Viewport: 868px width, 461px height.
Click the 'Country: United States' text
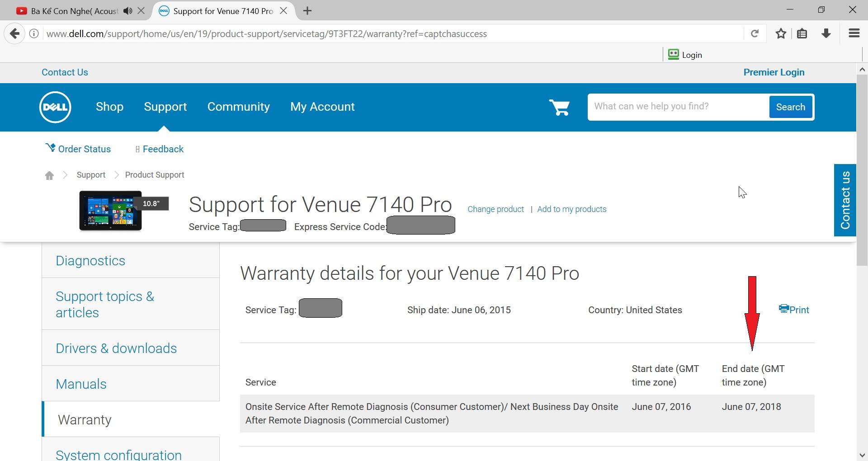(x=635, y=310)
